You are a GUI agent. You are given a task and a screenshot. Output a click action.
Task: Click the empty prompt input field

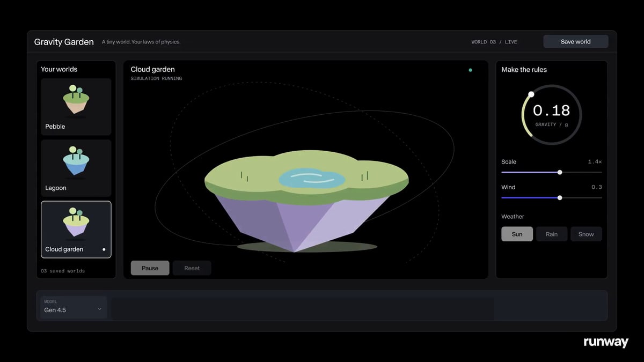point(303,308)
